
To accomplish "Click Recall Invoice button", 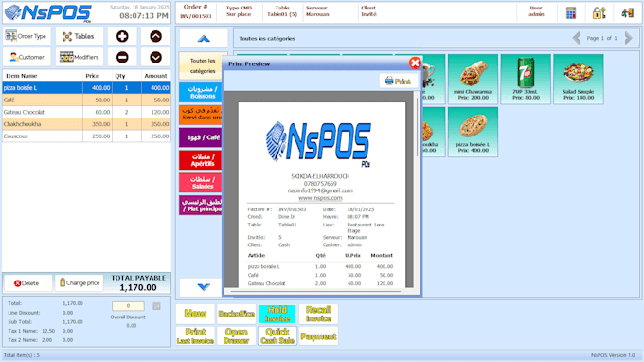I will tap(318, 314).
